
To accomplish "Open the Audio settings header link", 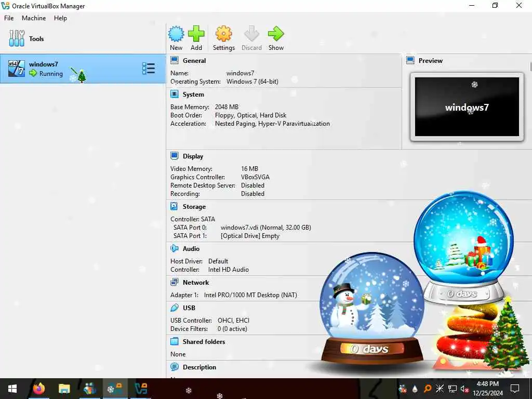I will 191,249.
